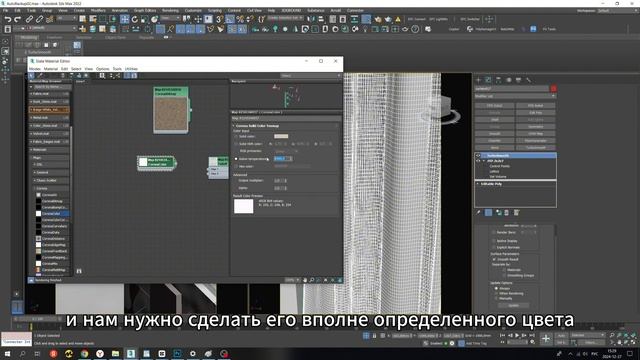Click the Edit Poly modifier button
The height and width of the screenshot is (360, 640).
click(536, 113)
